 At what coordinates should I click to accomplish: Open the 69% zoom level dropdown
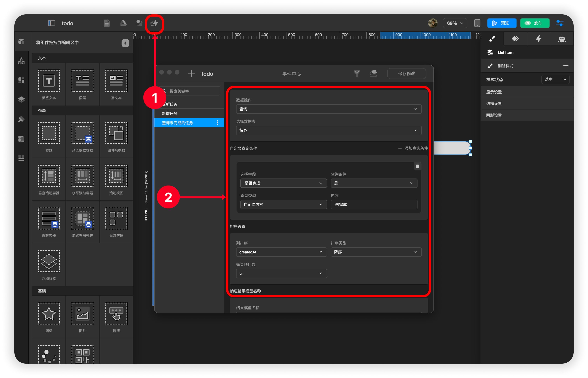click(455, 23)
